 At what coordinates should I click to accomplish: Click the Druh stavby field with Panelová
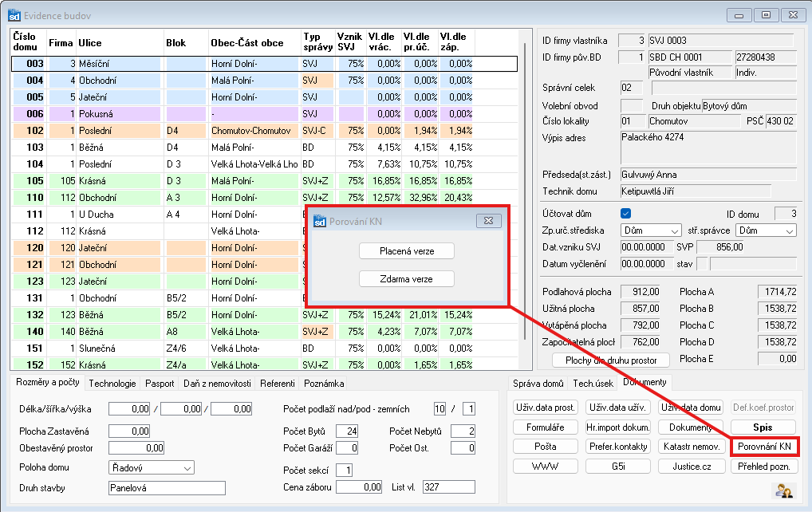167,487
